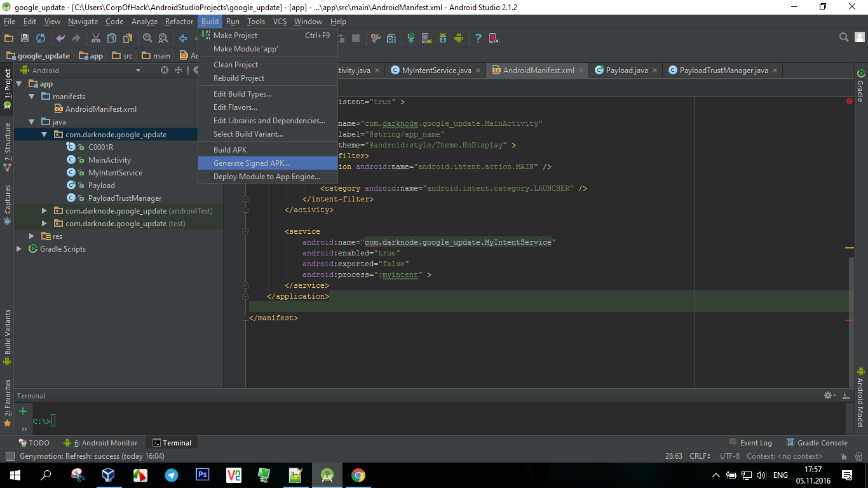This screenshot has width=868, height=488.
Task: Open the AVD Manager icon
Action: [x=426, y=38]
